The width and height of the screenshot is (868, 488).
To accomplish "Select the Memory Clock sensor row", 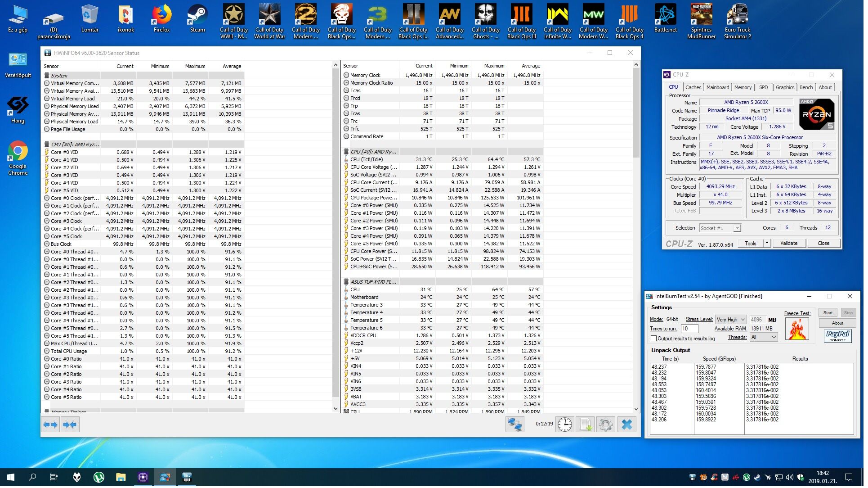I will point(444,76).
